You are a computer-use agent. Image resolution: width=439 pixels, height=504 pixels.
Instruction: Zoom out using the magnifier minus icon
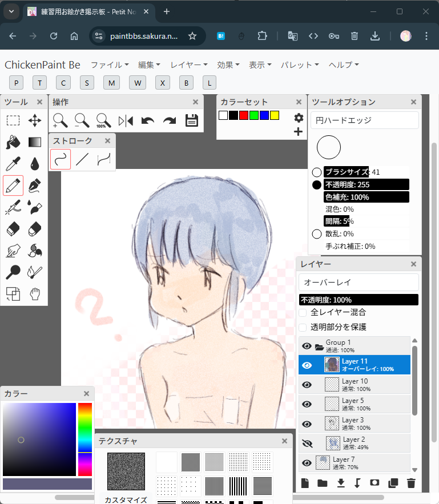[x=82, y=121]
